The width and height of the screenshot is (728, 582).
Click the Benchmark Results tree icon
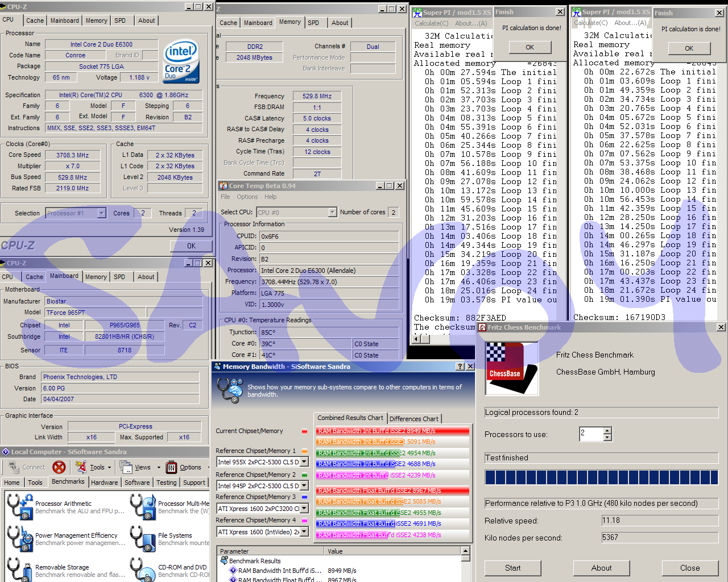(x=224, y=561)
